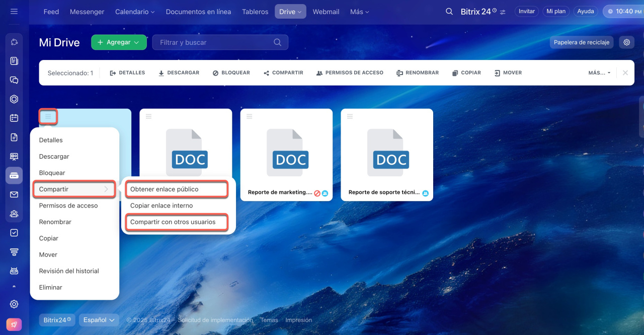The width and height of the screenshot is (644, 335).
Task: Close the selection action bar
Action: click(x=625, y=73)
